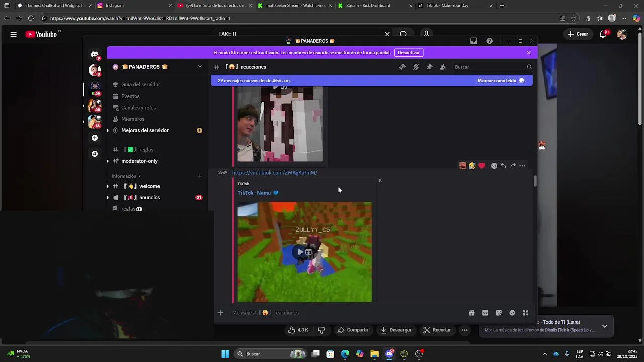
Task: Open Discord help question mark icon
Action: coord(489,41)
